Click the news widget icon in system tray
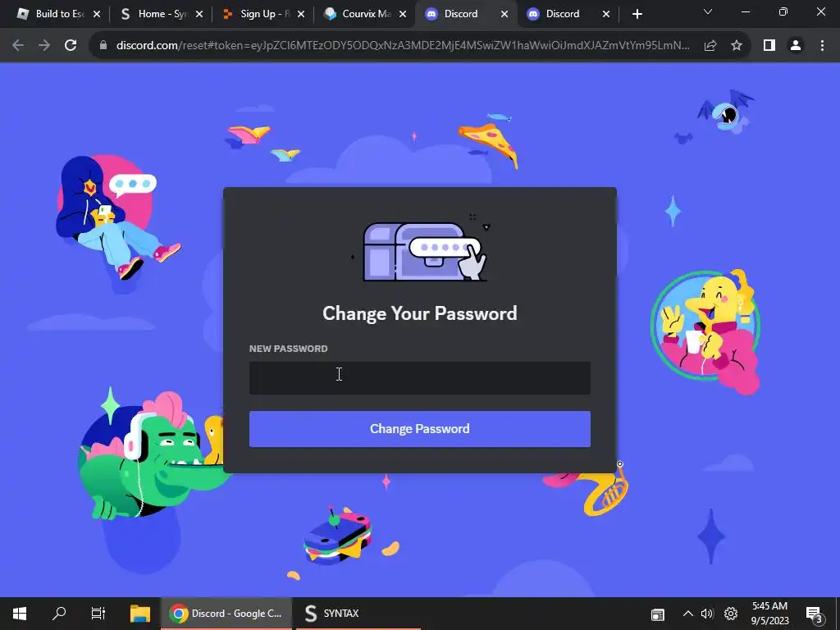Viewport: 840px width, 630px height. pyautogui.click(x=657, y=614)
